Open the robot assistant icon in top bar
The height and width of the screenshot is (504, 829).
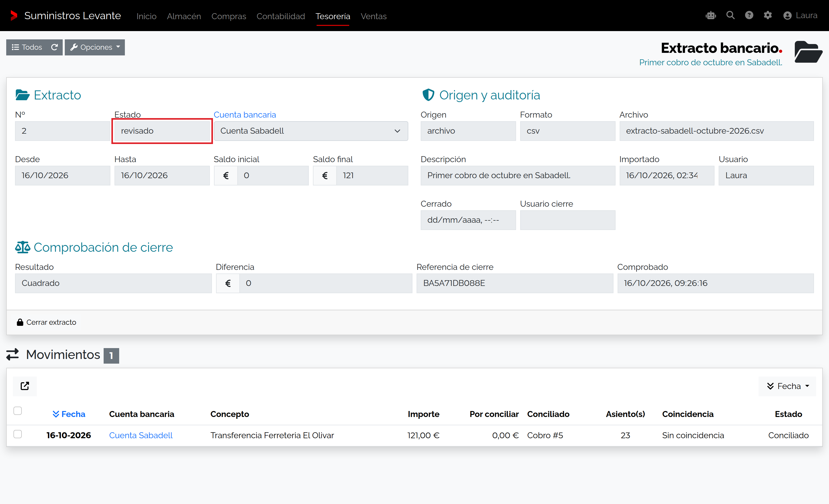pyautogui.click(x=711, y=16)
